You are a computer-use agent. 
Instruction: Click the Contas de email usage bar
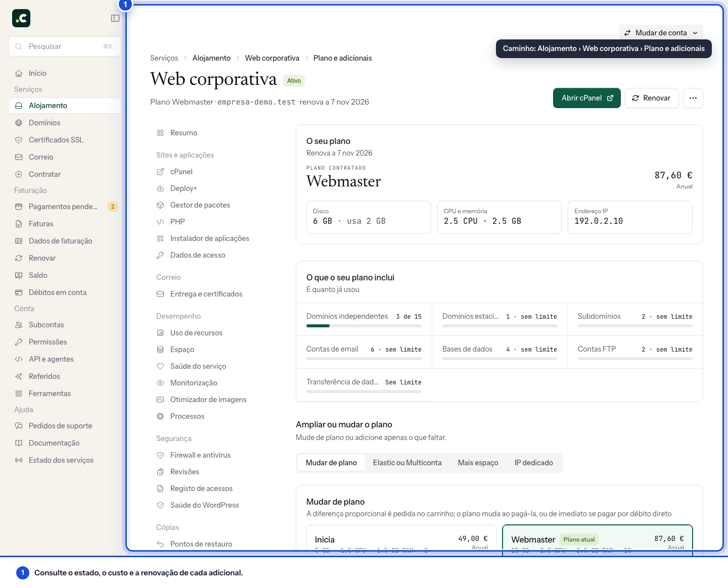364,359
